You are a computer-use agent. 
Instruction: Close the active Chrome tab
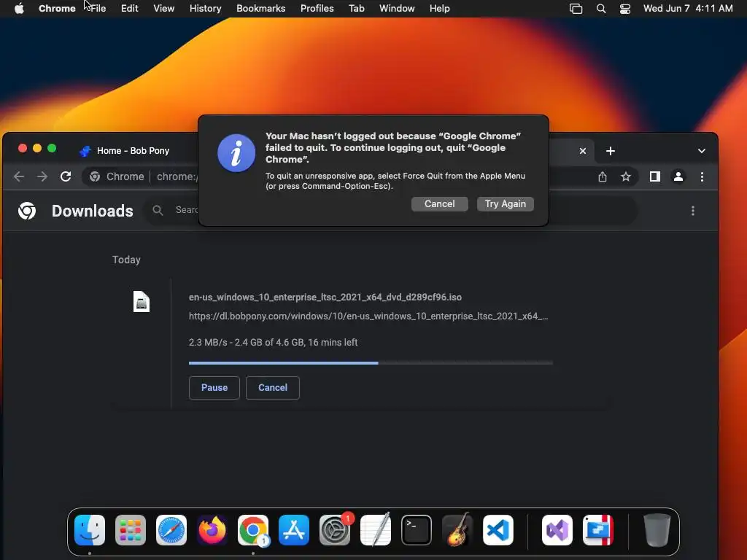[x=583, y=151]
